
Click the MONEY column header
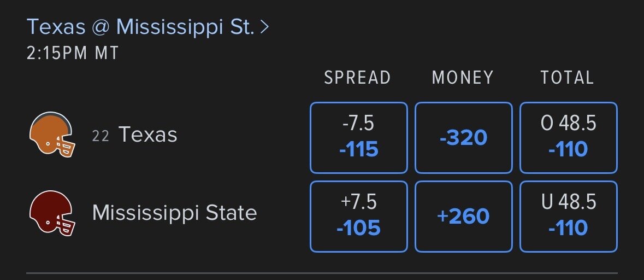point(463,78)
